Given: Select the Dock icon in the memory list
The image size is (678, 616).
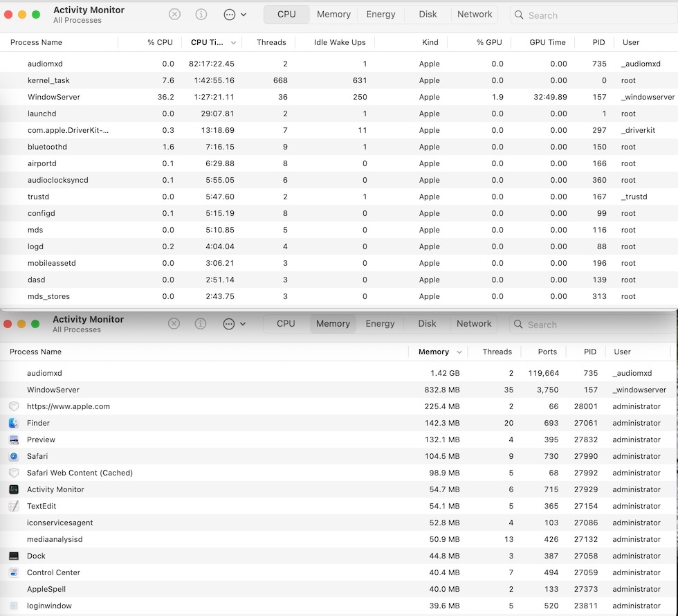Looking at the screenshot, I should pyautogui.click(x=14, y=556).
